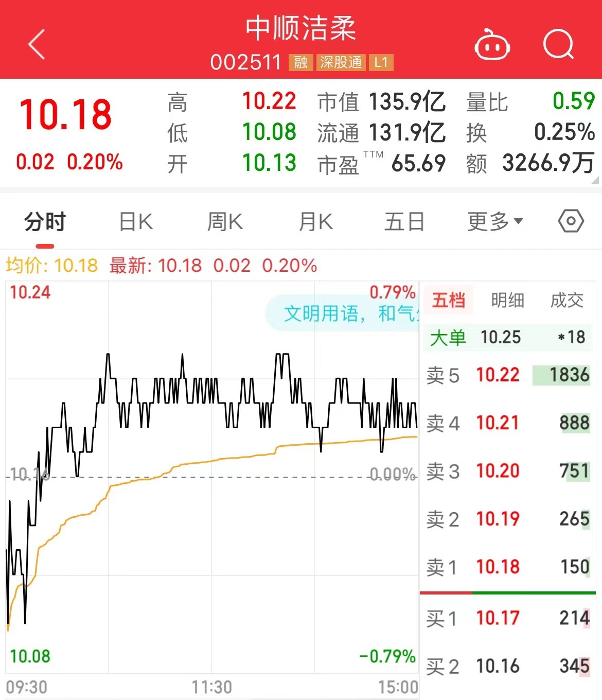
Task: Open the 更多 dropdown menu
Action: (x=495, y=221)
